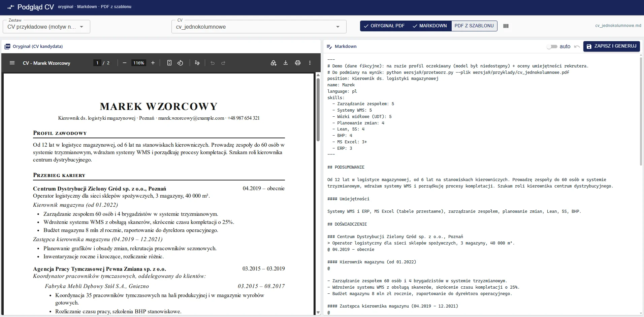Viewport: 644px width, 317px height.
Task: Zoom in the PDF with plus icon
Action: click(153, 63)
